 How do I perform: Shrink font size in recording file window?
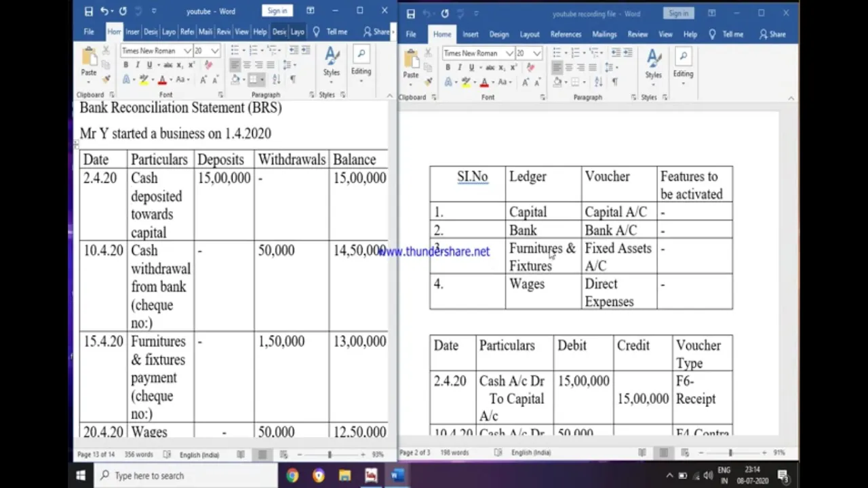click(536, 82)
